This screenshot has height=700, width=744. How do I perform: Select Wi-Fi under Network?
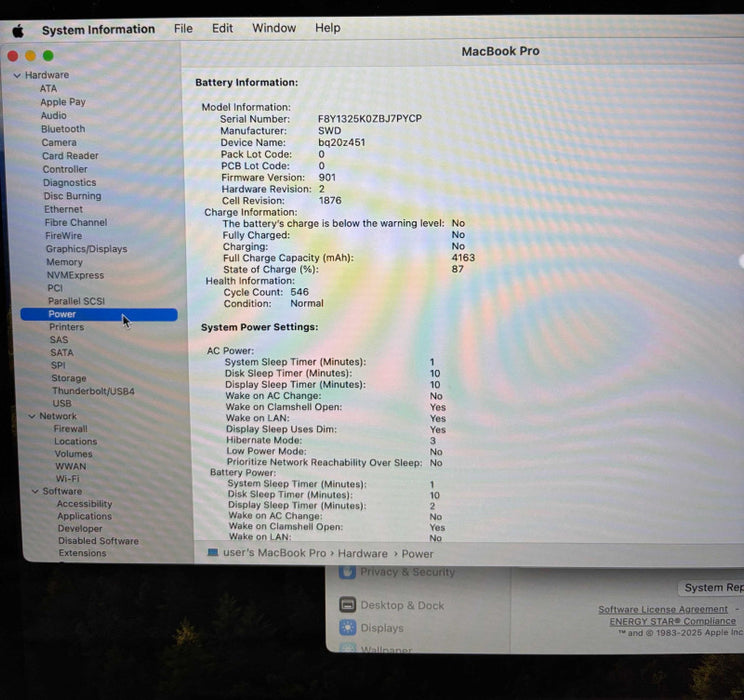pos(68,478)
